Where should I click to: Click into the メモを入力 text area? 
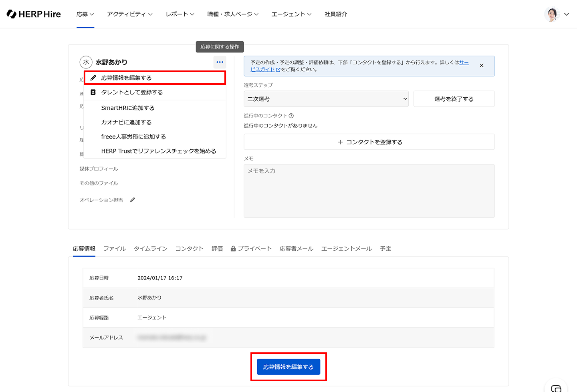(x=369, y=191)
